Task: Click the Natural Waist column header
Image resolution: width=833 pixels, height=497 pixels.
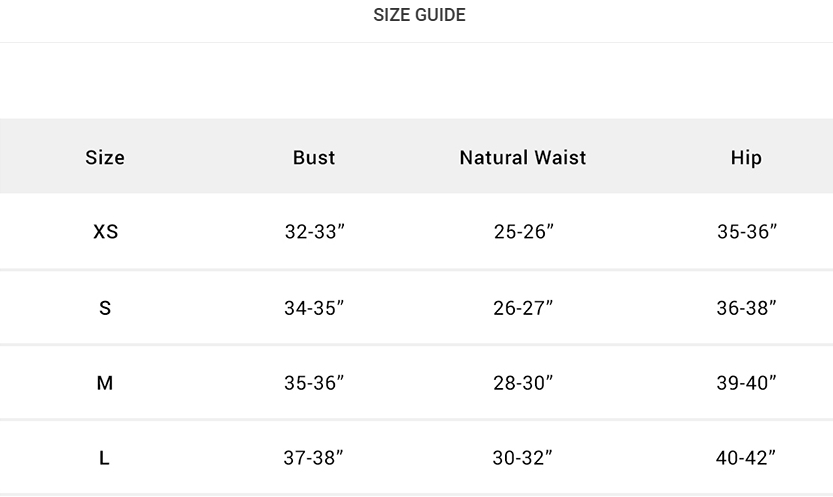Action: pyautogui.click(x=523, y=157)
